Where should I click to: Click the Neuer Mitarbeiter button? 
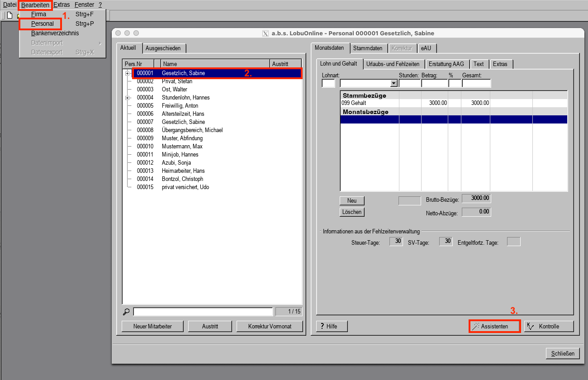click(x=152, y=326)
